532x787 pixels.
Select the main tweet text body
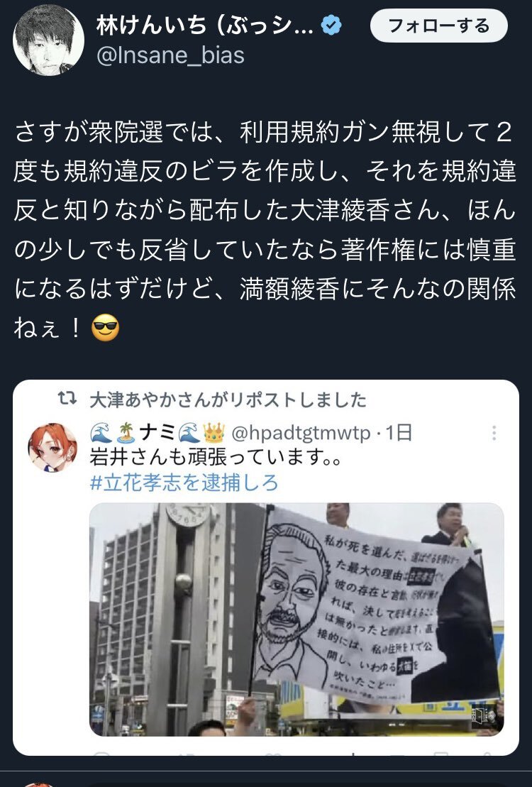click(x=265, y=231)
